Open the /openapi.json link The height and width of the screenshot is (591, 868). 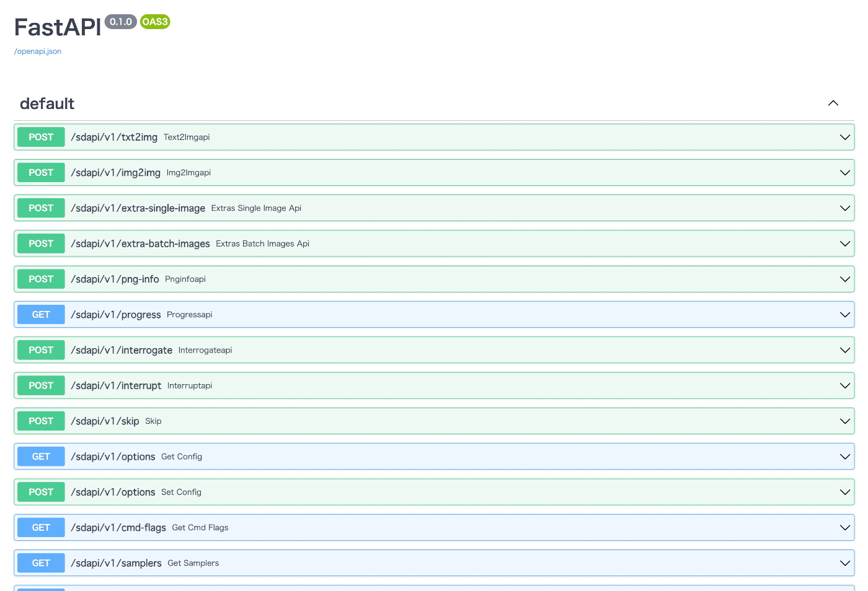pyautogui.click(x=38, y=51)
